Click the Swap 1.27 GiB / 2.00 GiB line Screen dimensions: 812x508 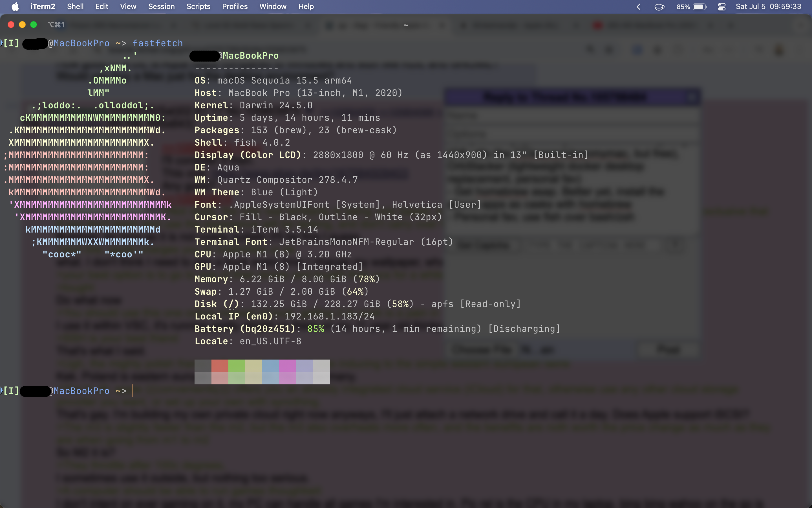pos(281,292)
